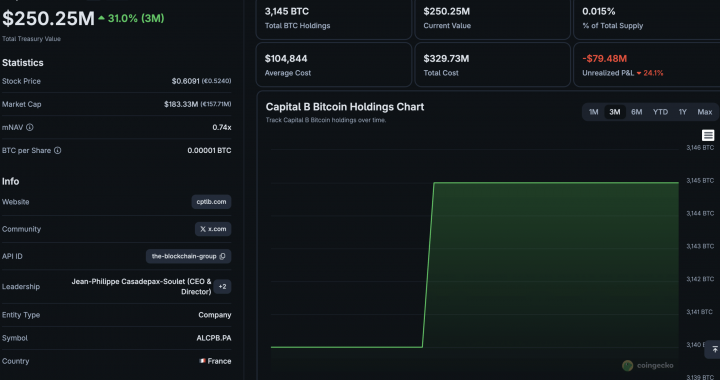The height and width of the screenshot is (380, 720).
Task: Click the Info section heading
Action: [x=10, y=181]
